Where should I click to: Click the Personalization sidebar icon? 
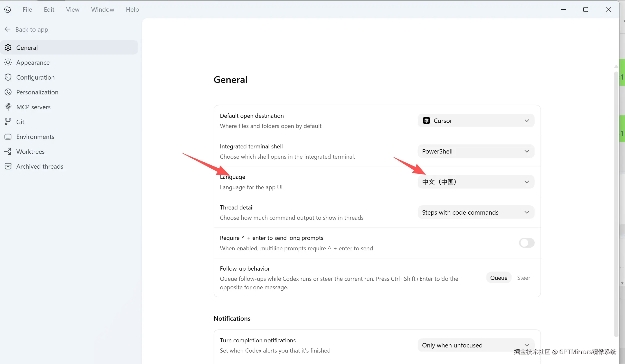(8, 92)
